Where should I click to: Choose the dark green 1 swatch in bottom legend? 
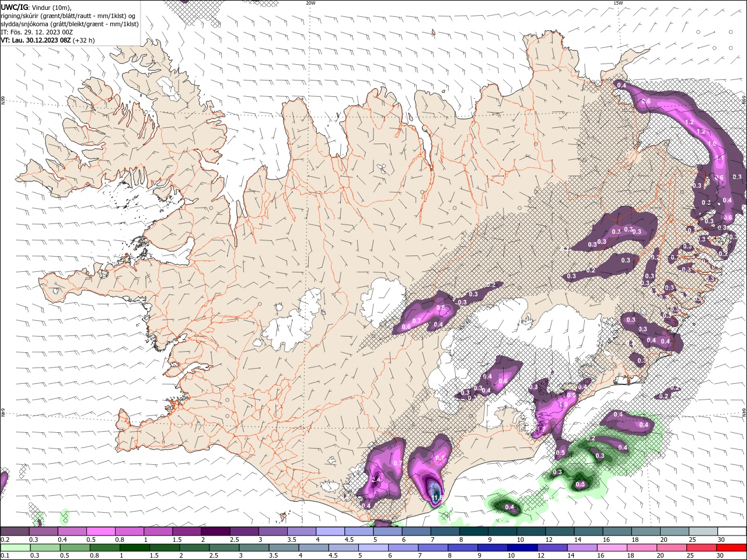coord(135,548)
